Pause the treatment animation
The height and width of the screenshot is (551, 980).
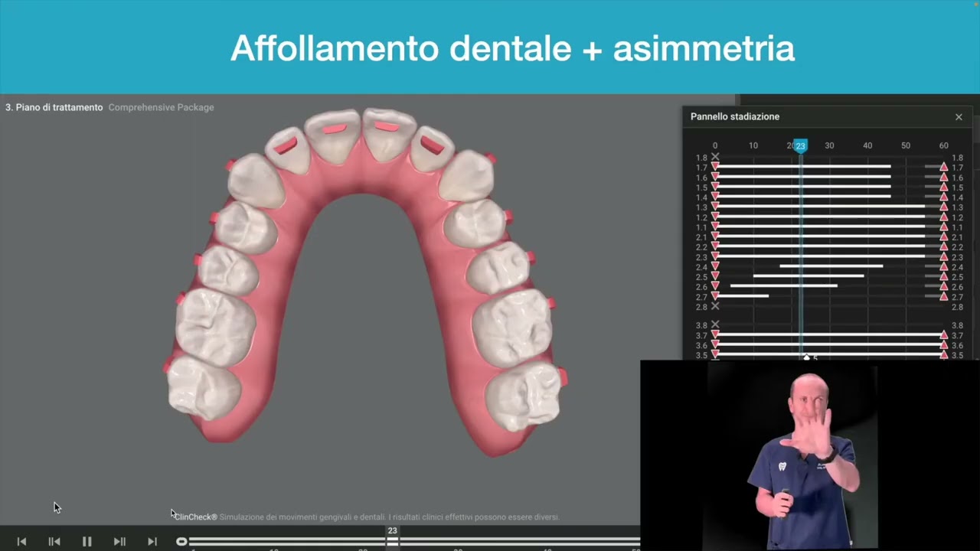[x=87, y=541]
